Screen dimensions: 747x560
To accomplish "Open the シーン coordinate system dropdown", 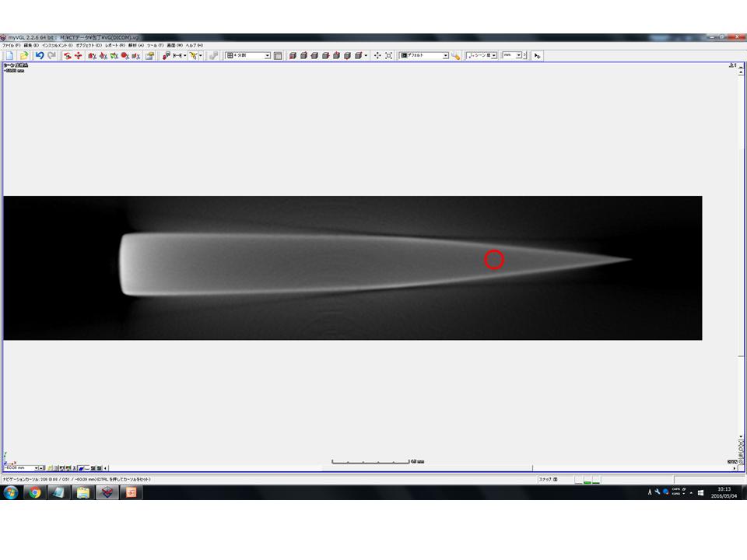I will pyautogui.click(x=494, y=56).
